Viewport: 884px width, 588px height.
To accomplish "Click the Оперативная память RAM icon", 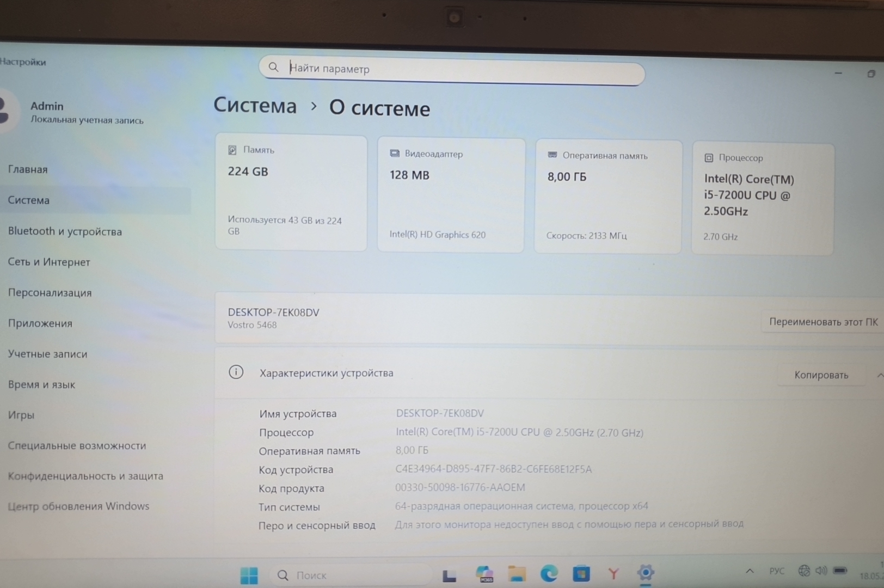I will [x=552, y=155].
